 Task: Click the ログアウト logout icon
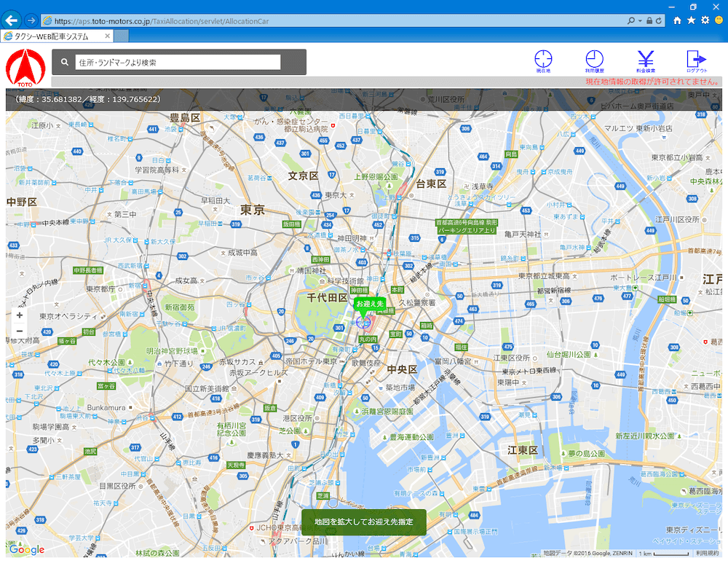click(x=696, y=60)
